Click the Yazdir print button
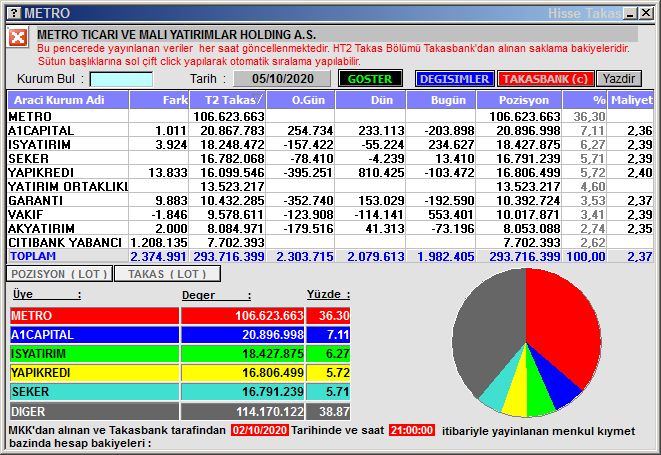 pos(619,79)
